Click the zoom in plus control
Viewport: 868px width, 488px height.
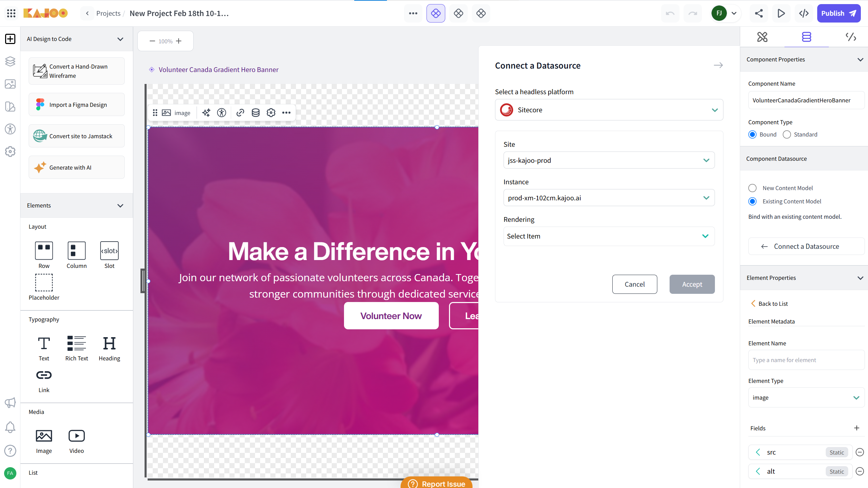point(179,41)
